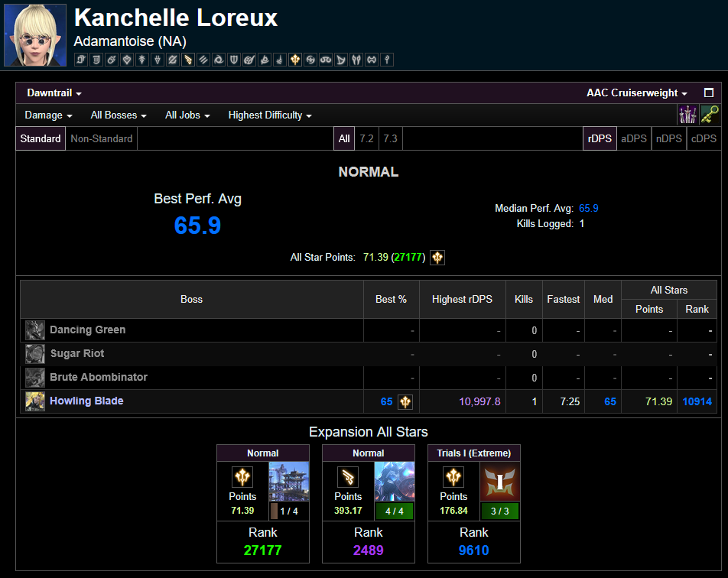Click the 4 / 4 progress bar
Viewport: 728px width, 578px height.
coord(394,511)
